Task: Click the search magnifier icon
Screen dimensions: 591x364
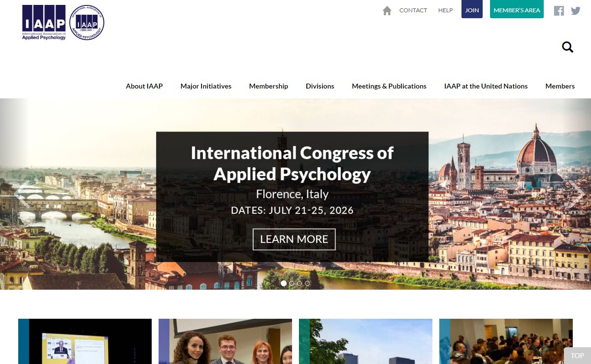Action: [568, 47]
